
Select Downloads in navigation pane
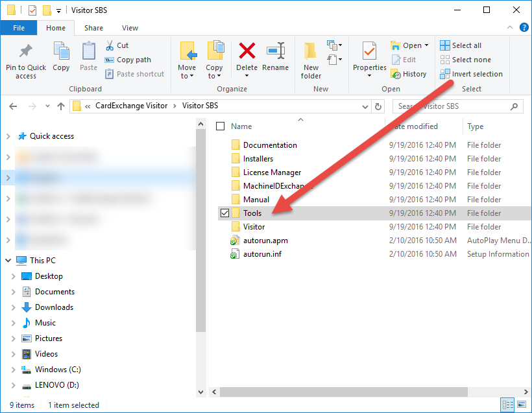54,307
